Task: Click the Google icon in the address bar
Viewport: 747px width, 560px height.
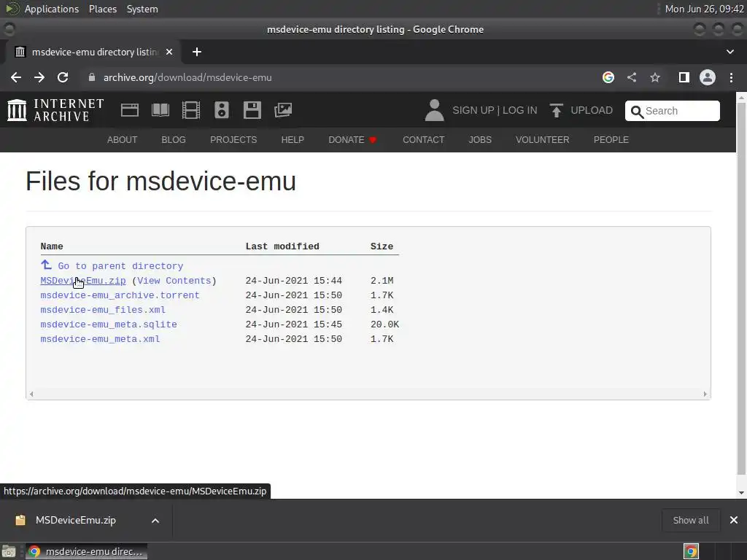Action: 608,77
